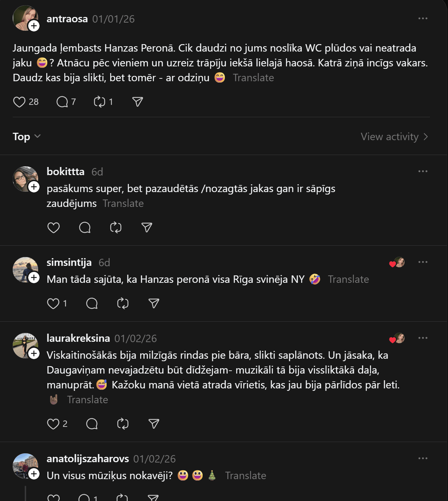448x501 pixels.
Task: Open more options on simsintija's reply
Action: [423, 262]
